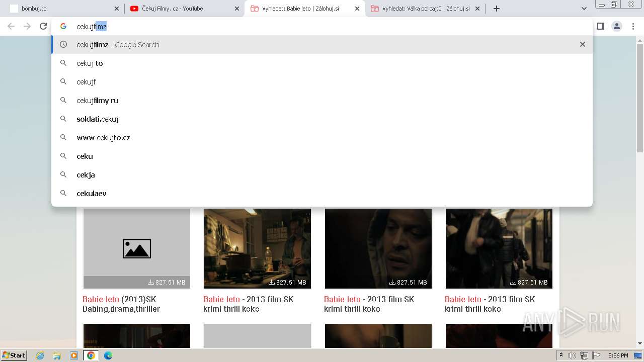Open second 'Babie leto - 2013 film SK' link

249,304
